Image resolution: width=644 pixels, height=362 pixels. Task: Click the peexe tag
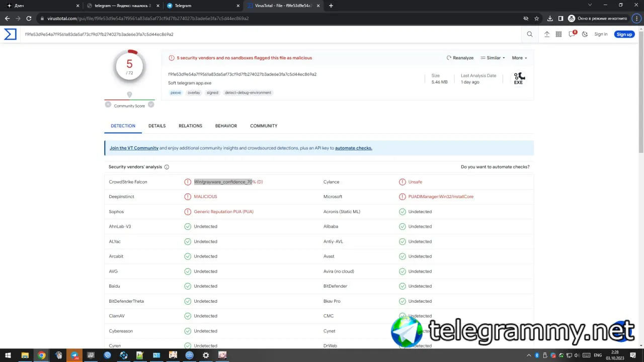pyautogui.click(x=176, y=93)
